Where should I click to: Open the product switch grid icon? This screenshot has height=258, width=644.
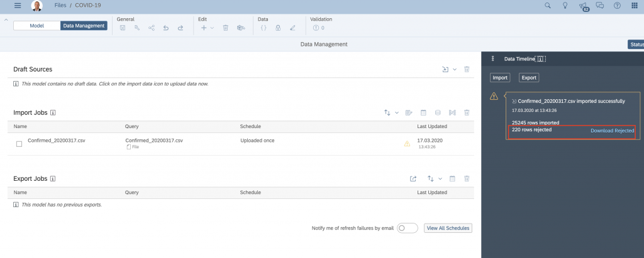coord(634,5)
